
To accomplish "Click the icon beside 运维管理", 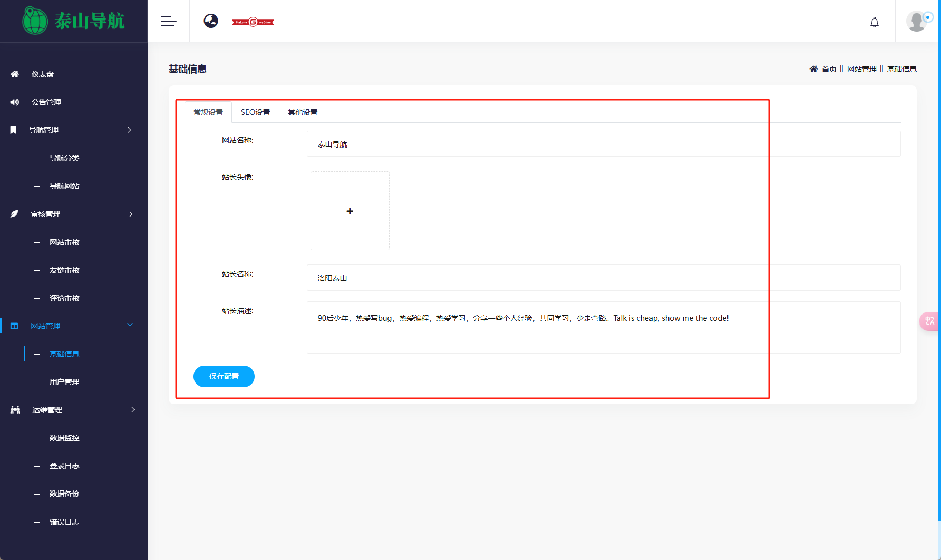I will 15,410.
